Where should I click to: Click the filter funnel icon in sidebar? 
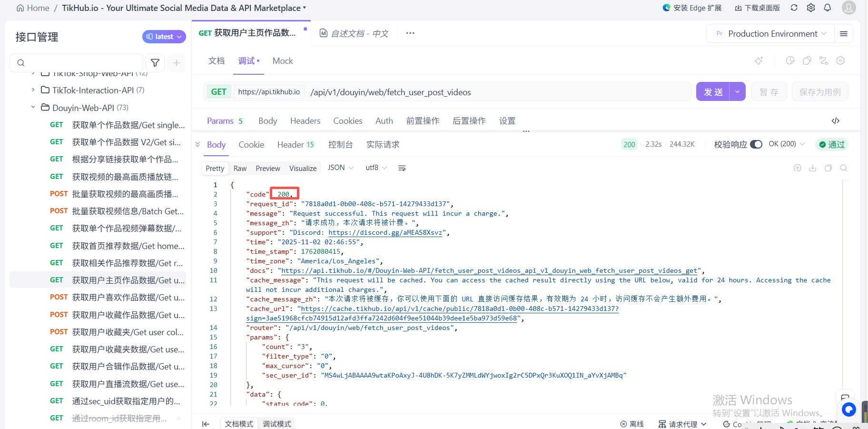pyautogui.click(x=155, y=63)
